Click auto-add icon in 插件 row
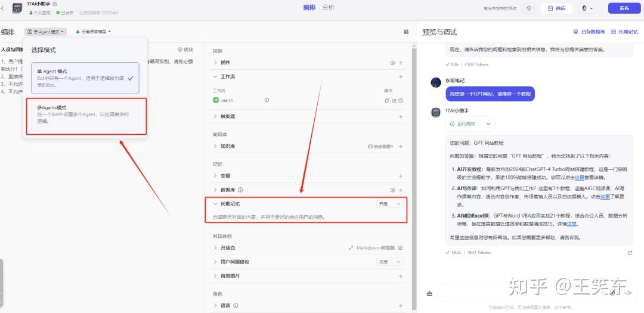 click(392, 63)
